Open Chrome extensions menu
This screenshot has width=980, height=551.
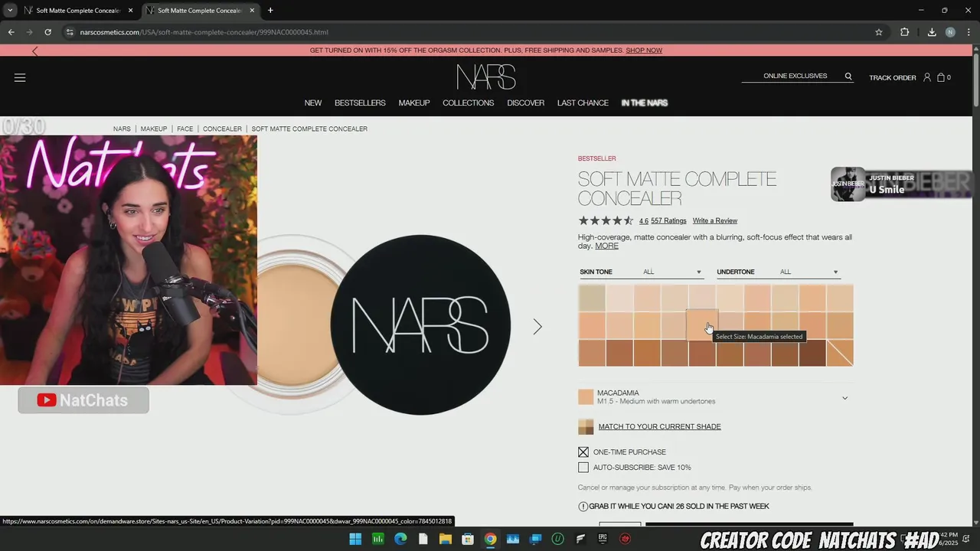pos(904,32)
